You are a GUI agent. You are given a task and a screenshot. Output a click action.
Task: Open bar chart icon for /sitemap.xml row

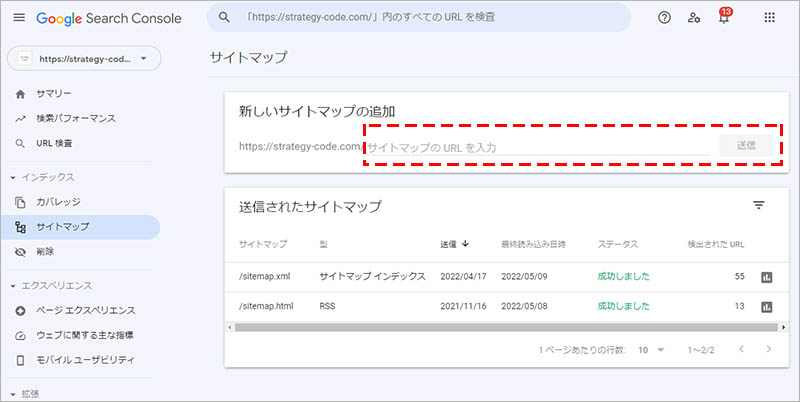coord(767,276)
